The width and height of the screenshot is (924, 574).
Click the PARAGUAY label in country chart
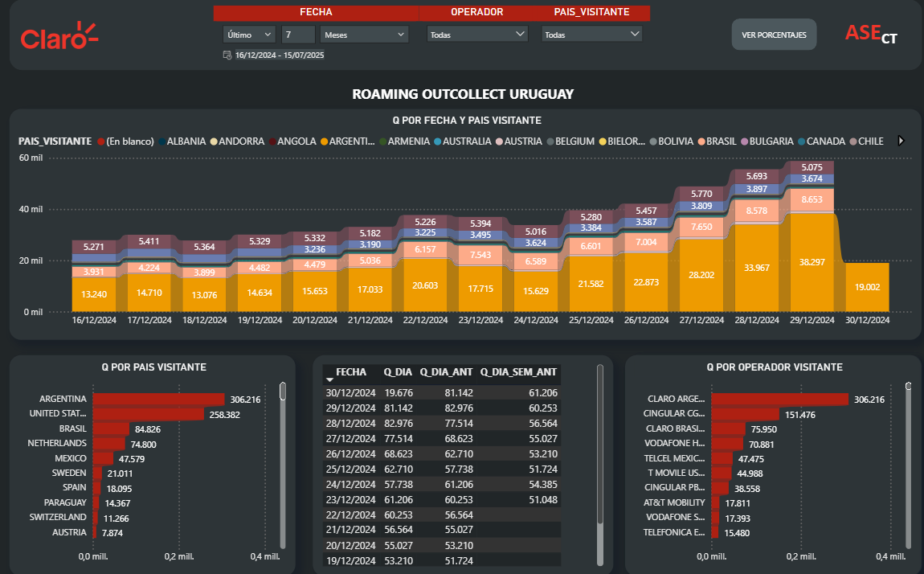click(x=65, y=502)
